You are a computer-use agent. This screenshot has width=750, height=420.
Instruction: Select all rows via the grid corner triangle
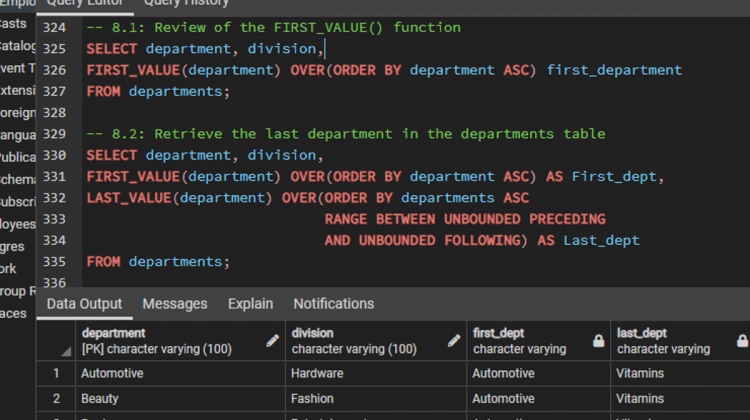66,352
